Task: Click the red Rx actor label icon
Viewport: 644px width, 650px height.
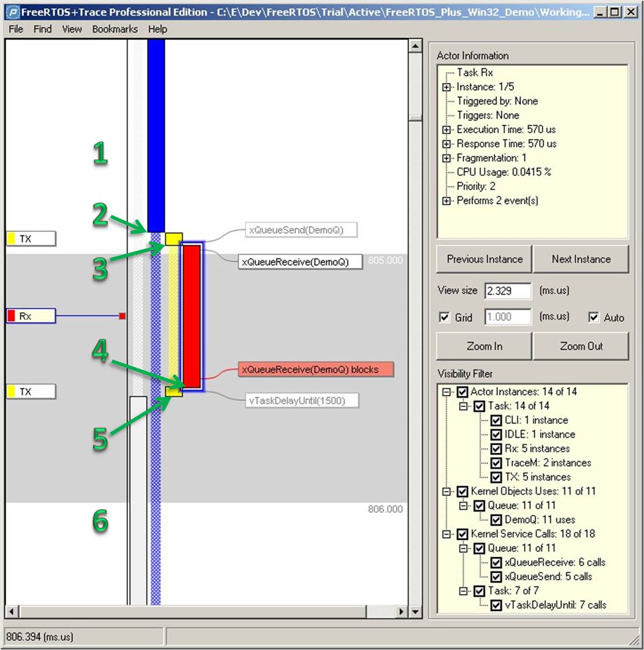Action: [x=12, y=316]
